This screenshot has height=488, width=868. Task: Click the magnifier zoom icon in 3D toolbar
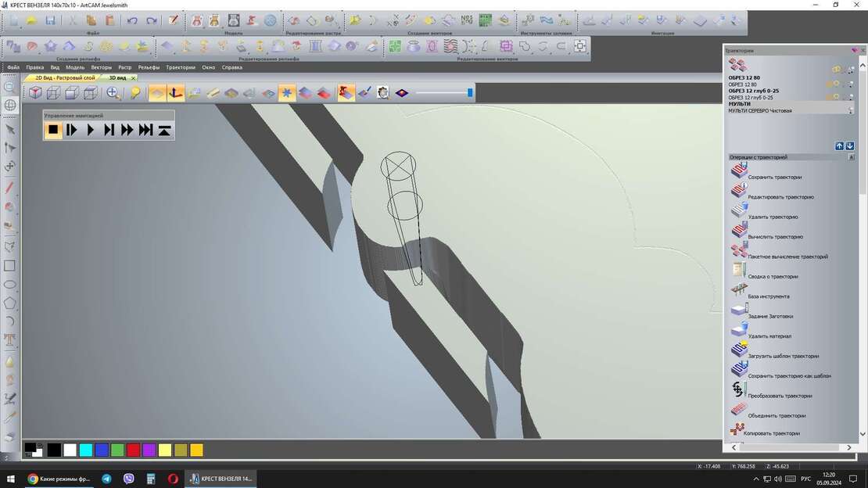click(x=113, y=93)
